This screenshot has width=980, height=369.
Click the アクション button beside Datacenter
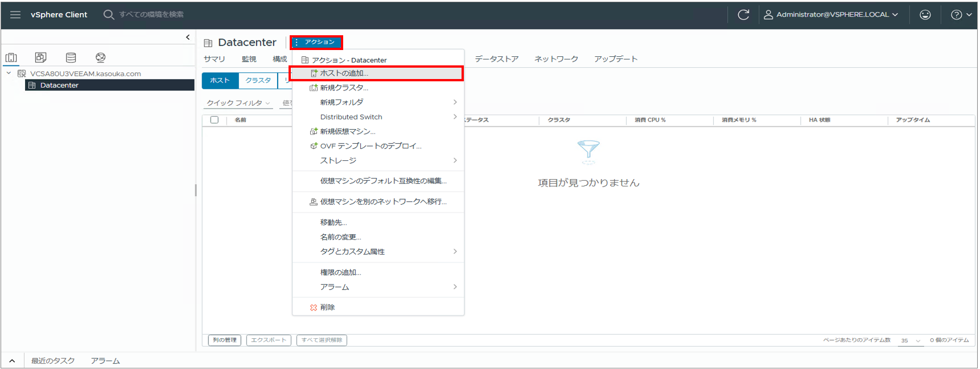point(316,42)
